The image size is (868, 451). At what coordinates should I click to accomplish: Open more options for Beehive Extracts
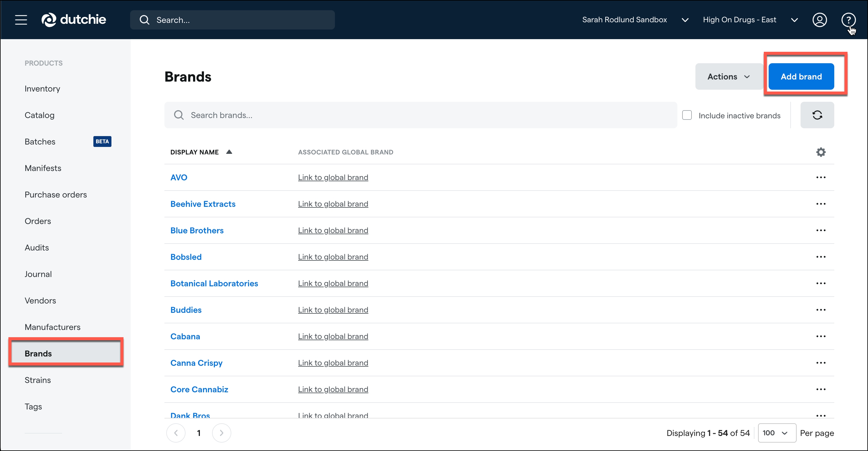[820, 204]
